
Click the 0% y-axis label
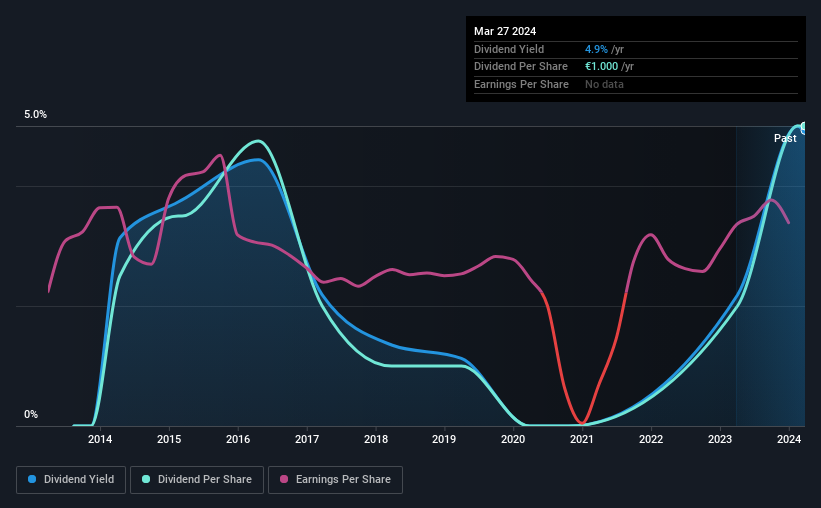pyautogui.click(x=31, y=414)
